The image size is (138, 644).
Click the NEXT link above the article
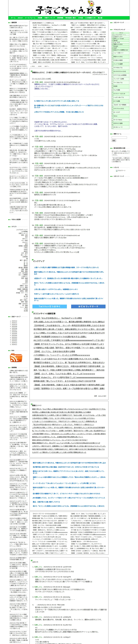click(x=47, y=67)
